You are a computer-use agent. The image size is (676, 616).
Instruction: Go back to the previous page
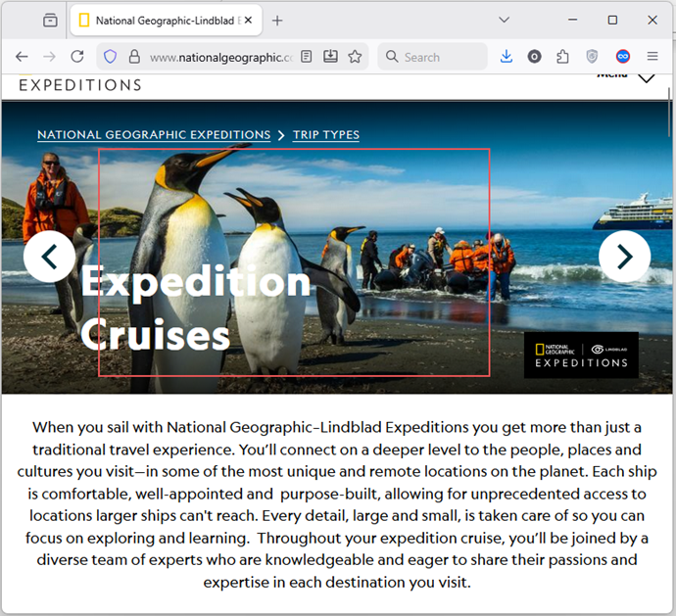point(22,57)
